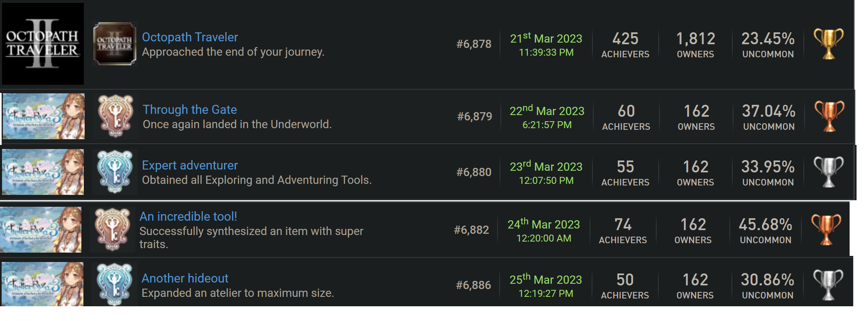Click silver trophy cup beside 30.86% rarity

pyautogui.click(x=828, y=285)
